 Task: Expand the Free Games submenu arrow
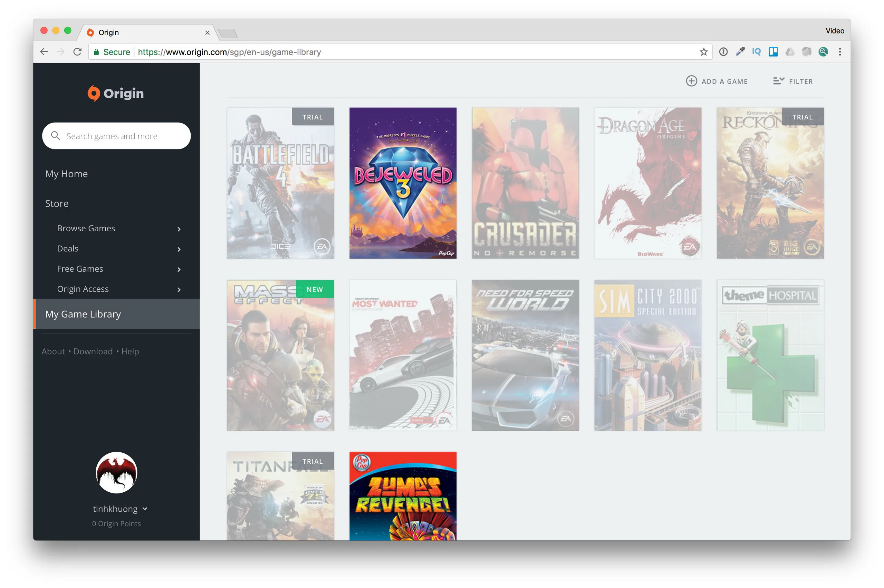coord(179,269)
